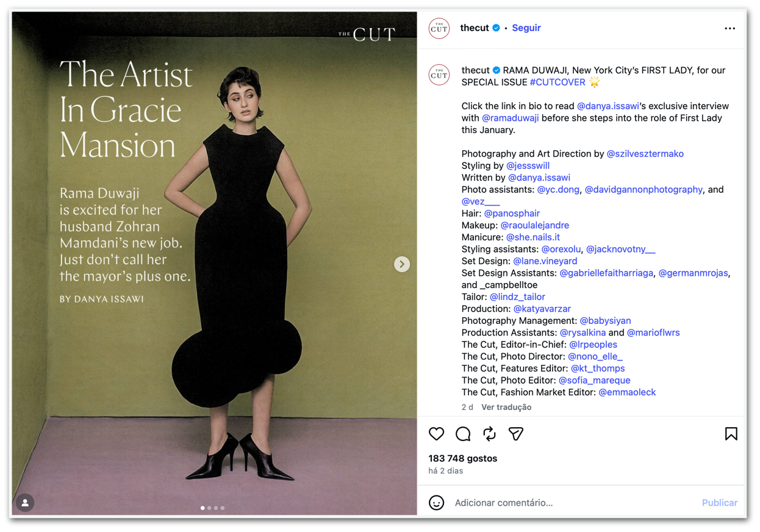Repost using the circular arrows icon
Viewport: 760px width, 532px height.
tap(489, 434)
